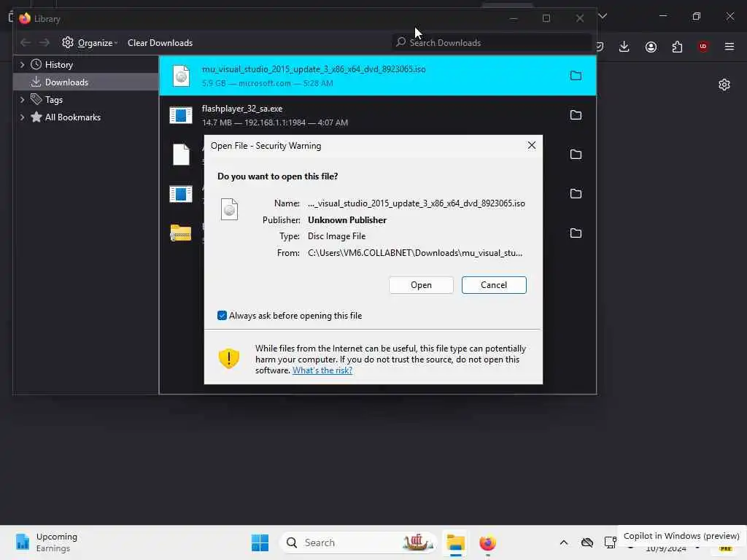Open Firefox Extensions puzzle icon

point(677,47)
